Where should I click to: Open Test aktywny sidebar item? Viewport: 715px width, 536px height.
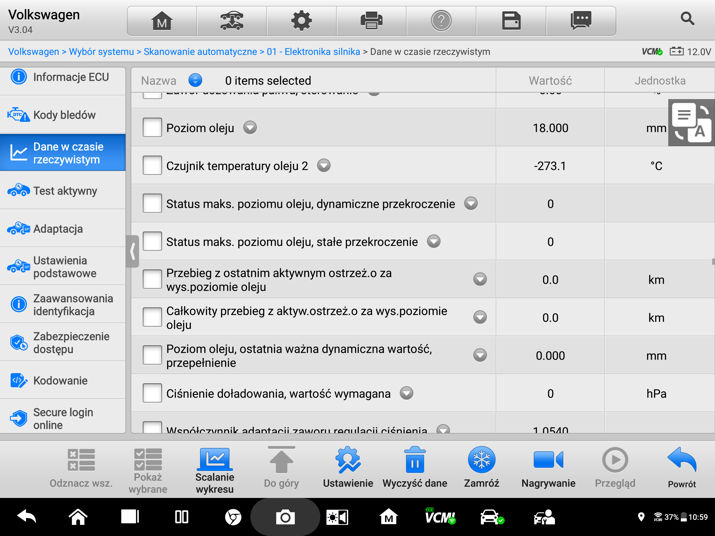[x=62, y=191]
